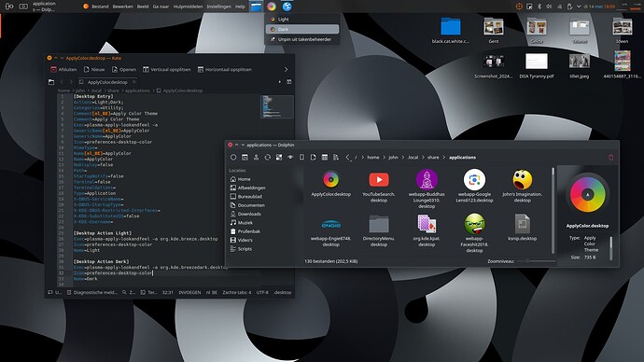Image resolution: width=644 pixels, height=362 pixels.
Task: Click the INVOEGEN mode indicator in Kate's status bar
Action: (189, 292)
